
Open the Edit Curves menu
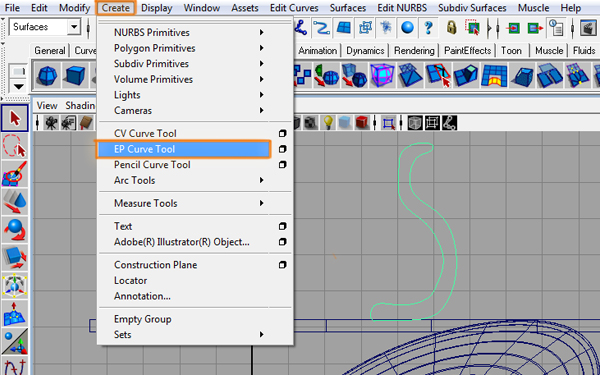pyautogui.click(x=294, y=8)
